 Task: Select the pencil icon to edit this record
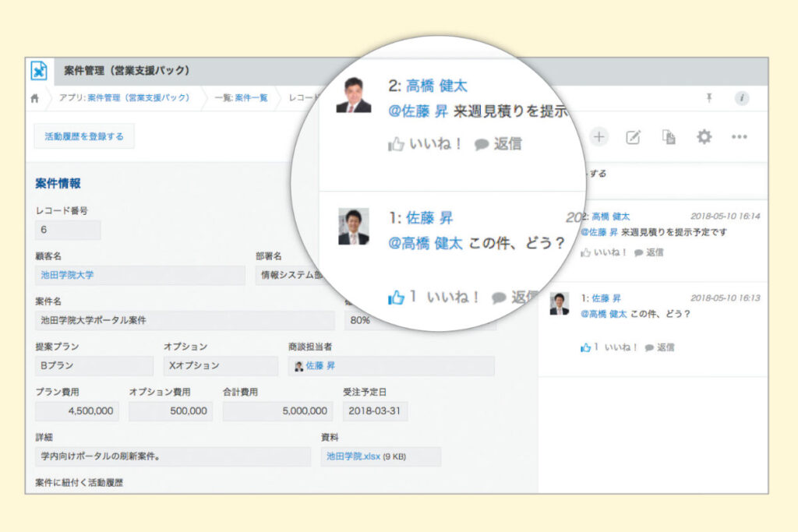click(633, 136)
